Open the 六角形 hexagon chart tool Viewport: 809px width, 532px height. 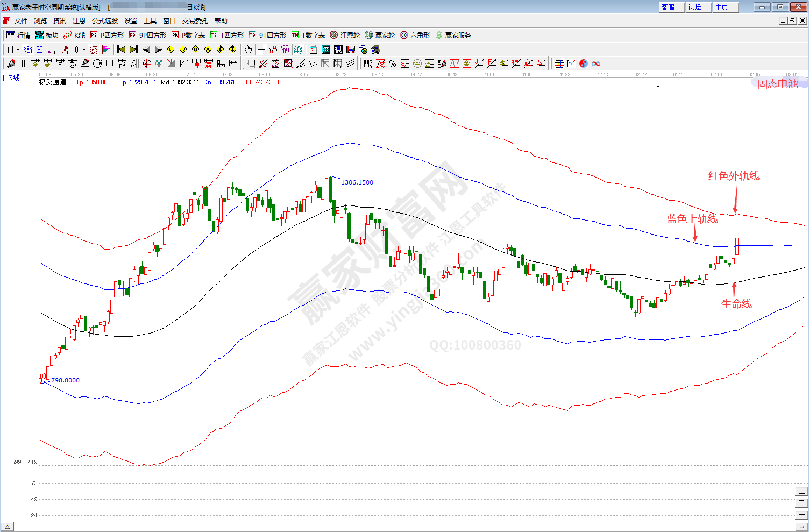point(415,35)
